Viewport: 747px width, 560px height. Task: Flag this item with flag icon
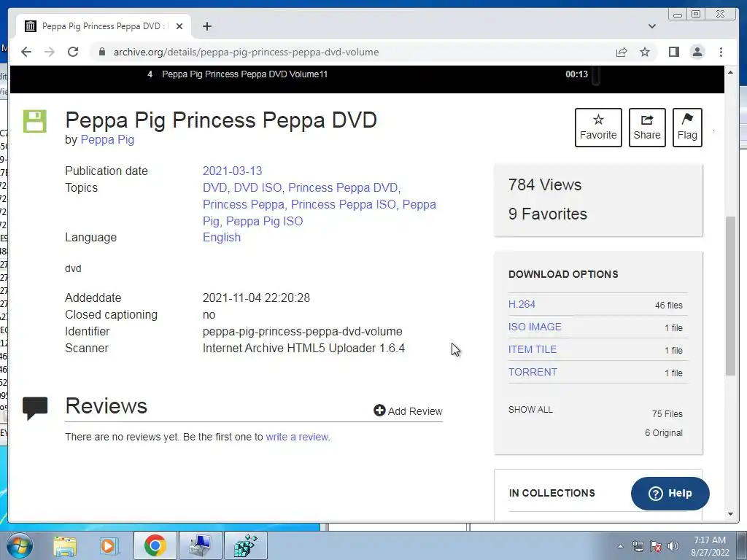[687, 128]
